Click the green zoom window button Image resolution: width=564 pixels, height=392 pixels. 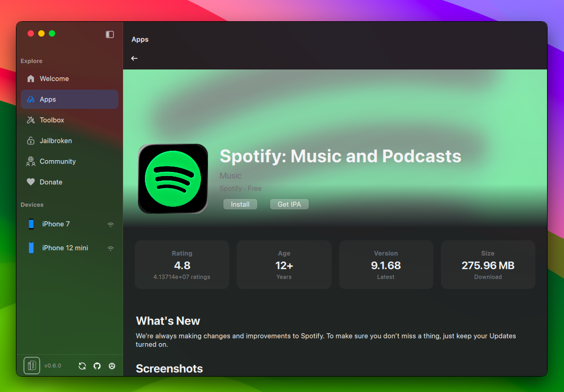[52, 33]
